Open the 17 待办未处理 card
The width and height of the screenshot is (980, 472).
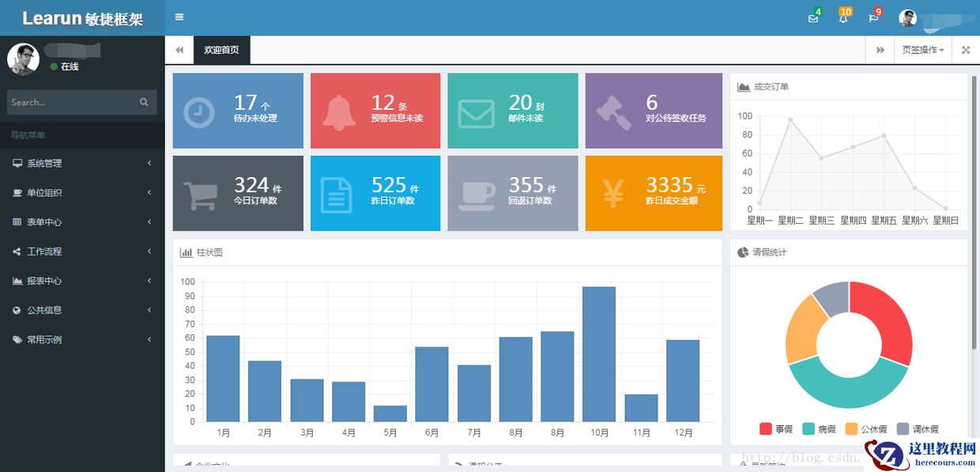(238, 111)
